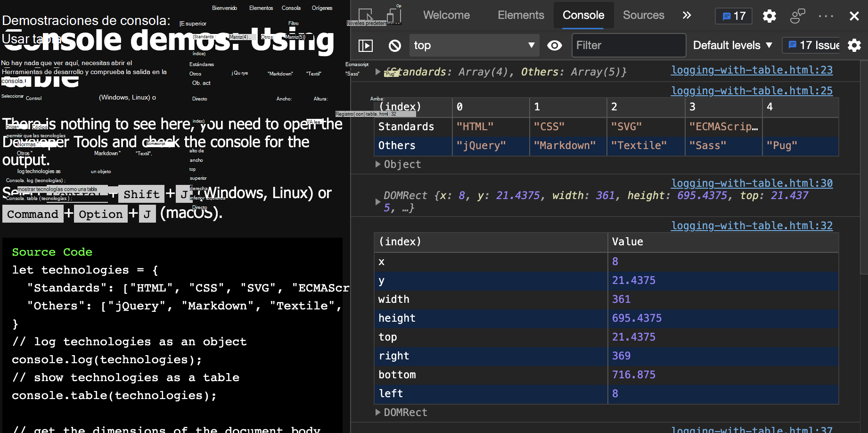This screenshot has width=868, height=433.
Task: Select the height row value 695.4375
Action: [x=637, y=318]
